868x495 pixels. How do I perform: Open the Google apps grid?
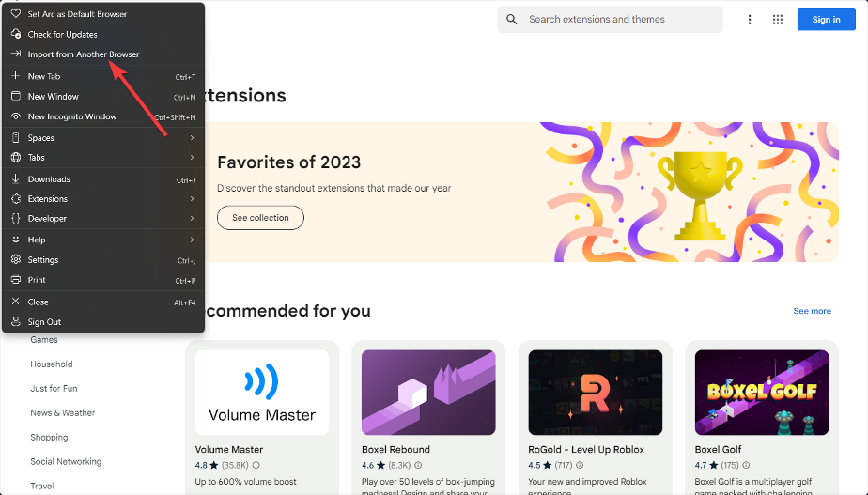778,20
